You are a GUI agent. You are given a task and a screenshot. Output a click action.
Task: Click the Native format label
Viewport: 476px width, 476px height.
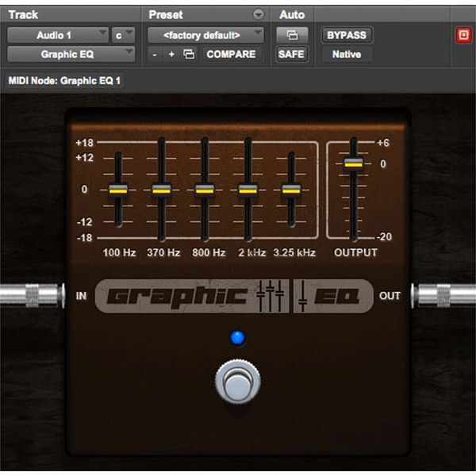(347, 54)
